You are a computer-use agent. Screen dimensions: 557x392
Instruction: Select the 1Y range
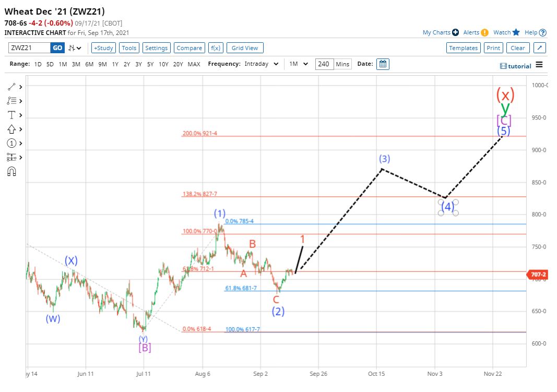115,64
